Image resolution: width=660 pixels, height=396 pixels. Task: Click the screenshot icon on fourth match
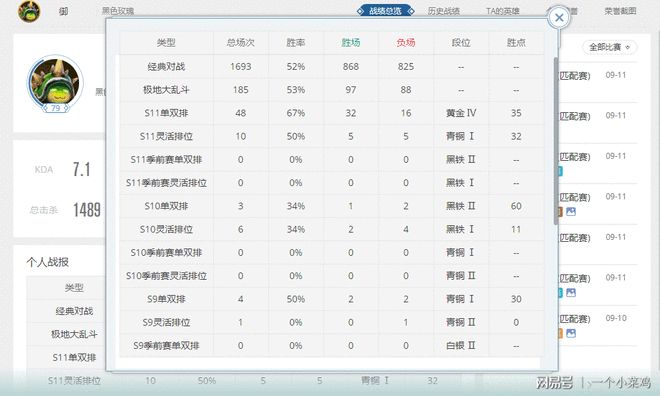pos(571,211)
